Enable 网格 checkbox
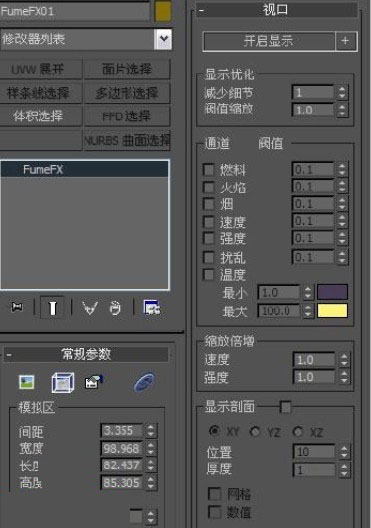Image resolution: width=371 pixels, height=528 pixels. click(x=214, y=494)
